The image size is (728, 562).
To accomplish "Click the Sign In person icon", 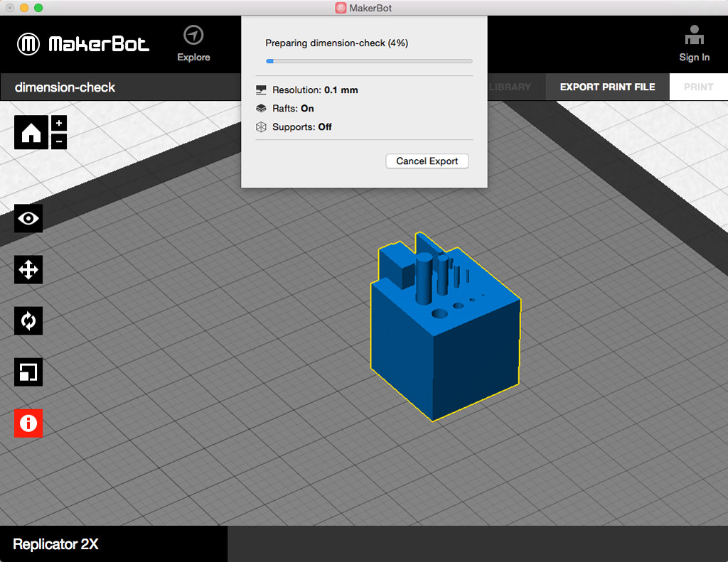I will [x=695, y=36].
